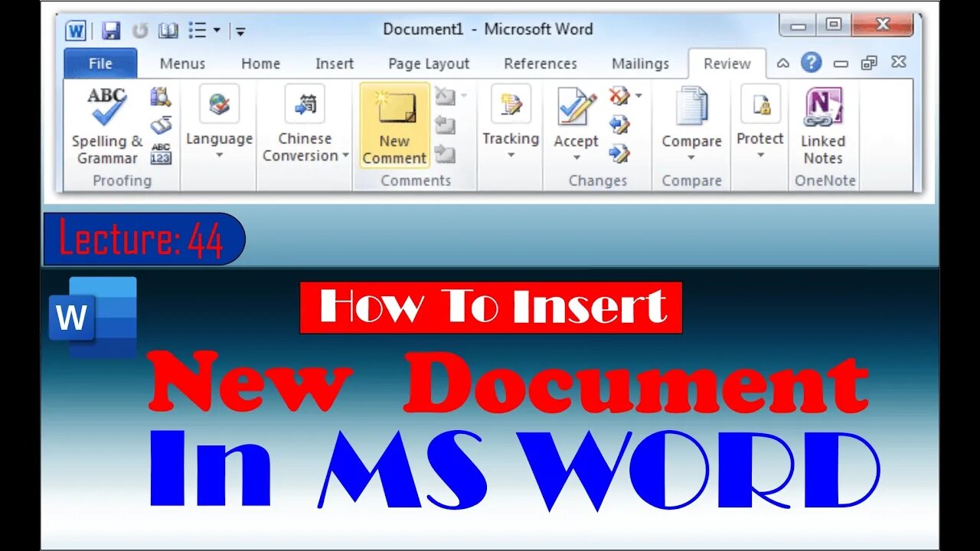
Task: Click the "Document1 - Microsoft Word" title text
Action: tap(488, 30)
